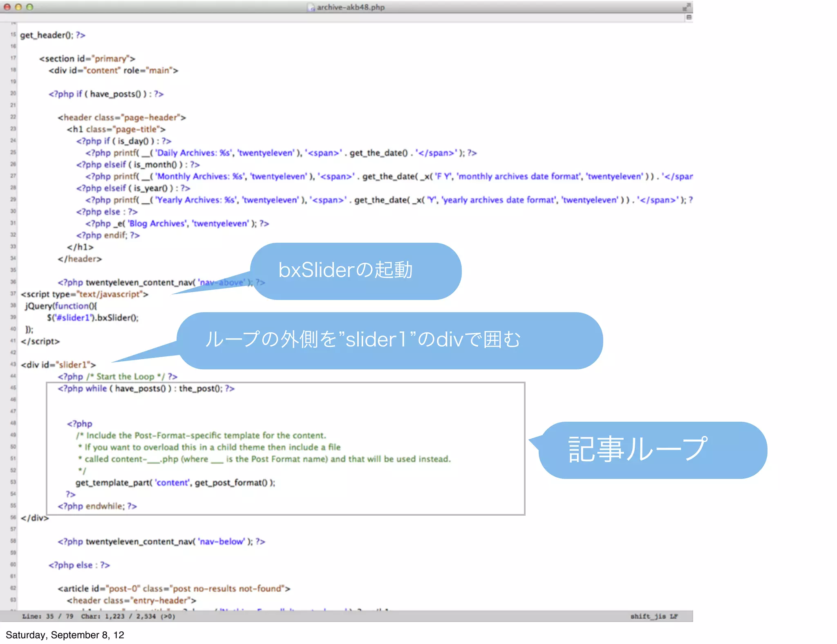Click the 'called content-___.php' comment line
This screenshot has width=837, height=644.
[264, 459]
